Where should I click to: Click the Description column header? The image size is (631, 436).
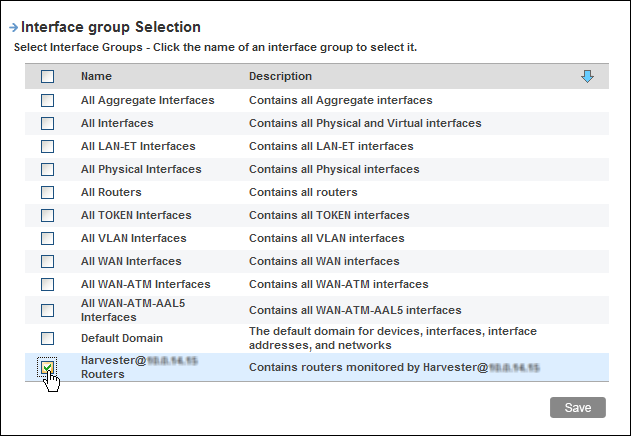point(280,77)
